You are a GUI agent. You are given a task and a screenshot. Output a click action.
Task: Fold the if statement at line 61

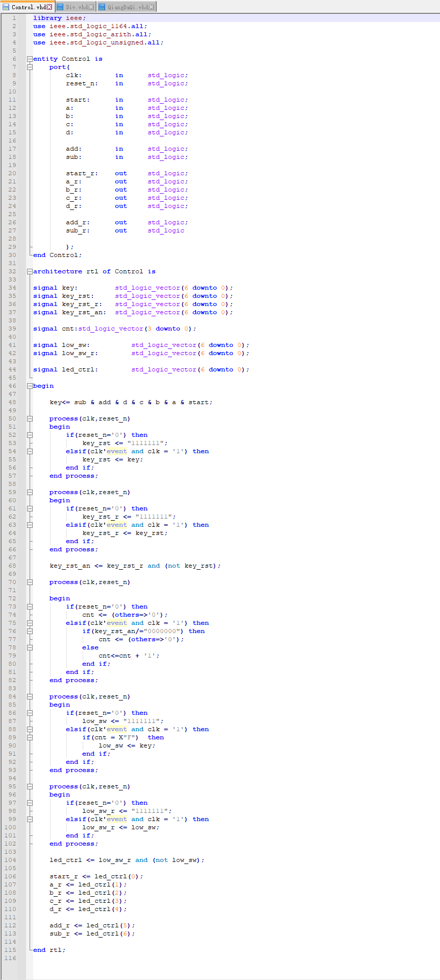click(30, 508)
